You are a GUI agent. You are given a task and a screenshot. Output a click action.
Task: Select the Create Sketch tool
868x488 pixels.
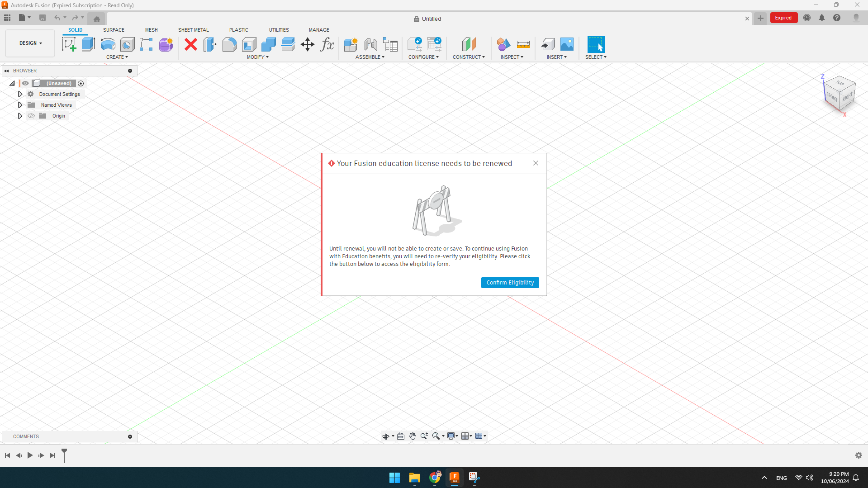tap(69, 44)
